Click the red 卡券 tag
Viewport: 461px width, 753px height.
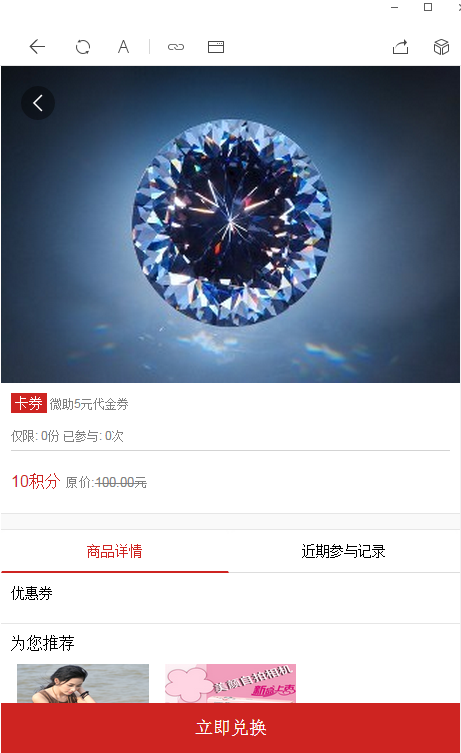pos(28,403)
